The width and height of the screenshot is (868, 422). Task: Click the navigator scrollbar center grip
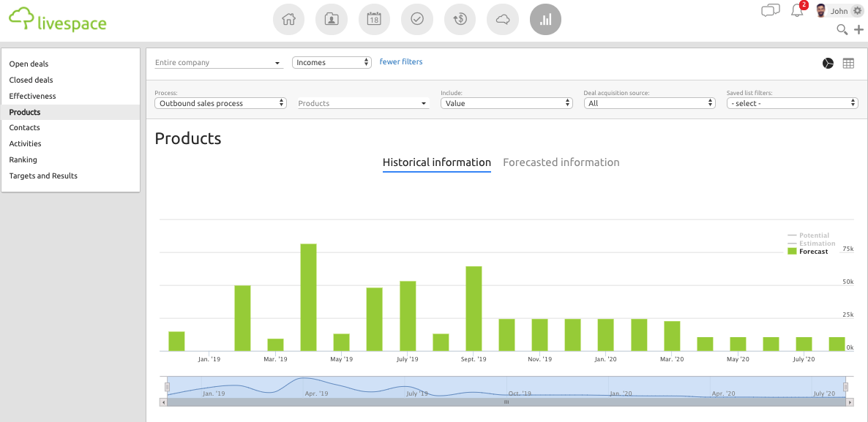click(x=506, y=402)
